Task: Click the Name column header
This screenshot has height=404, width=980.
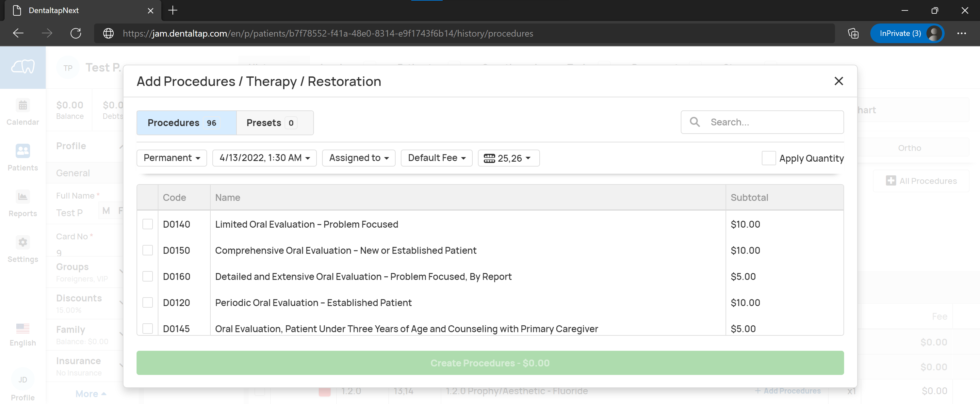Action: [x=468, y=198]
